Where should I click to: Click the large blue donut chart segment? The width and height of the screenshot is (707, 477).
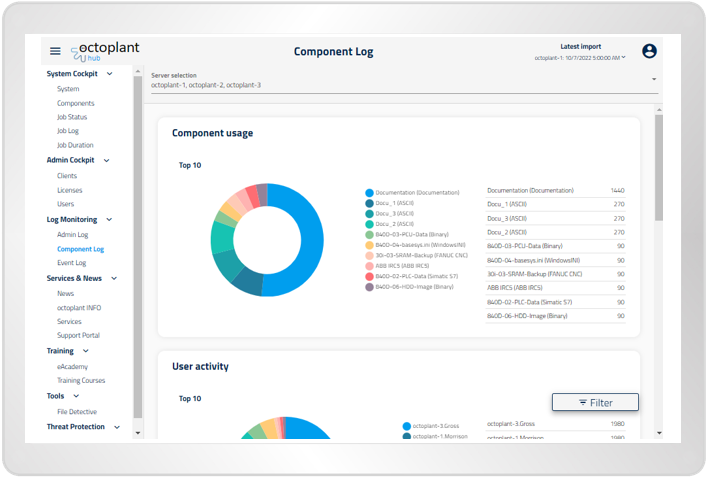click(311, 240)
